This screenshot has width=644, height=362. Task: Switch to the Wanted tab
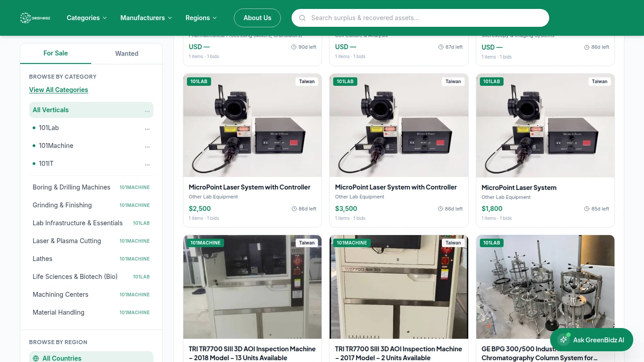127,54
